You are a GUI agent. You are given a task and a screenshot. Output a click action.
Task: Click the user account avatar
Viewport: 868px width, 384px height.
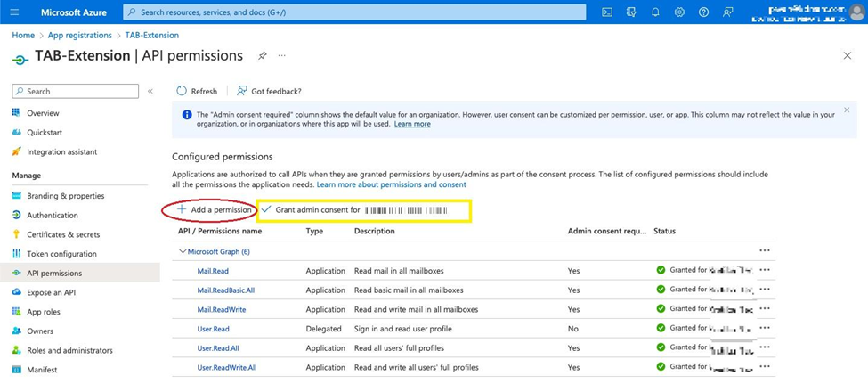tap(856, 12)
